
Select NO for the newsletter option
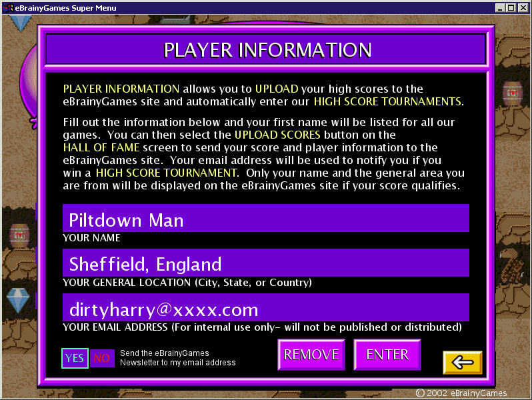tap(102, 358)
